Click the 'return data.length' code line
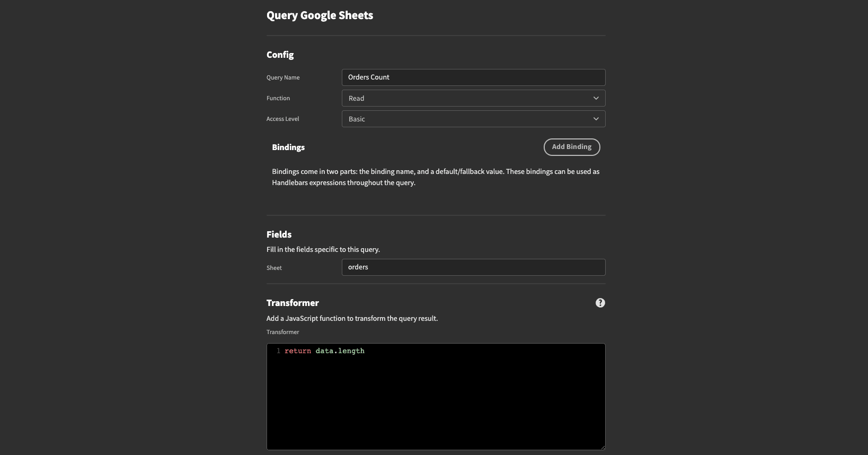 (x=324, y=351)
